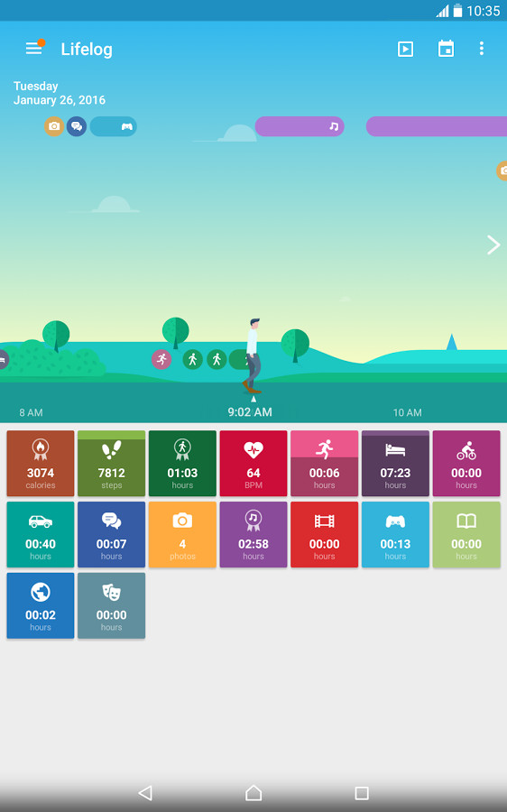Screen dimensions: 507x812
Task: Tap the camera event bubble in timeline
Action: click(x=54, y=126)
